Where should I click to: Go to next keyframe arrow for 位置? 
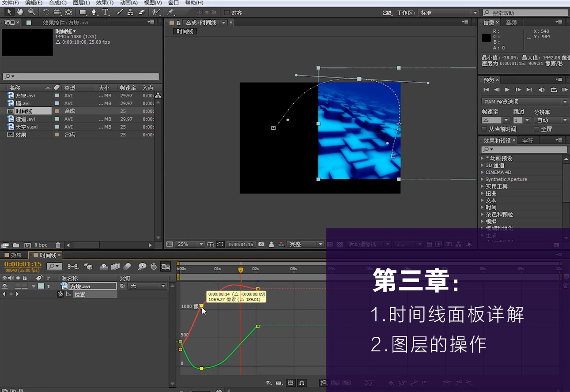(17, 294)
